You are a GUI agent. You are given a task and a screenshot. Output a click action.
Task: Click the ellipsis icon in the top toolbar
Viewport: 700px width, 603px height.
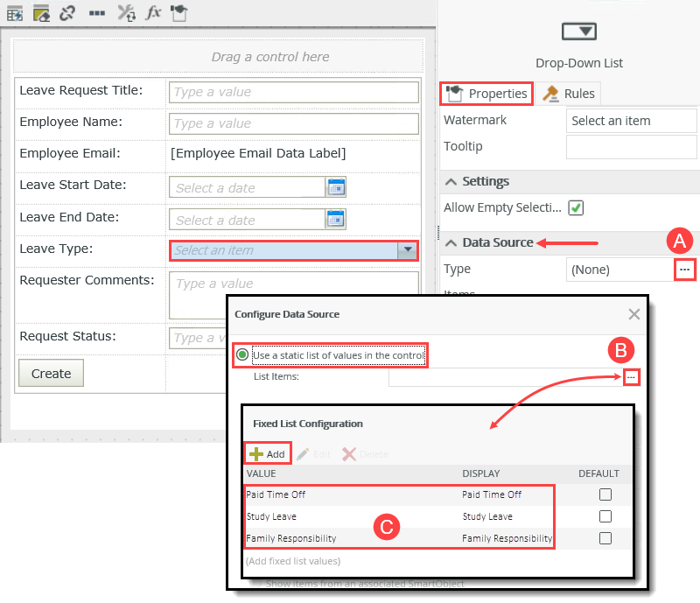[x=96, y=12]
